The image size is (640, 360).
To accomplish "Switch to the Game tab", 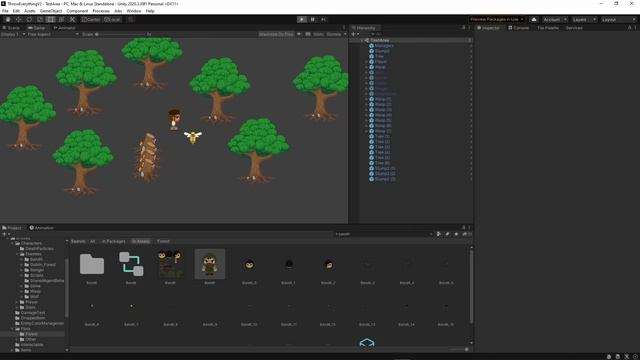I will (x=36, y=28).
